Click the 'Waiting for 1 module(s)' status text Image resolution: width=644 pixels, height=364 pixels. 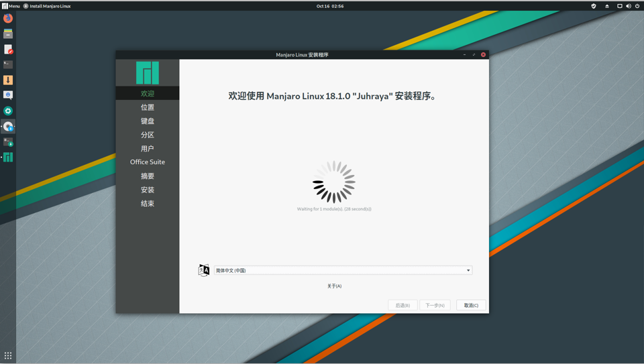[x=334, y=209]
